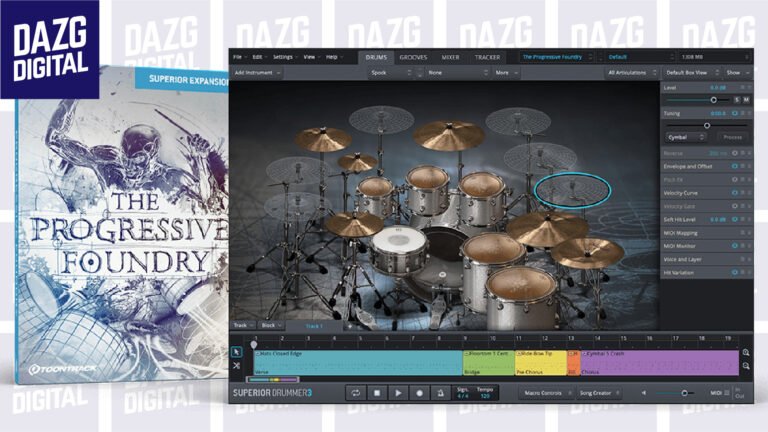This screenshot has width=768, height=432.
Task: Toggle the MIDI Monitor power switch
Action: tap(735, 246)
